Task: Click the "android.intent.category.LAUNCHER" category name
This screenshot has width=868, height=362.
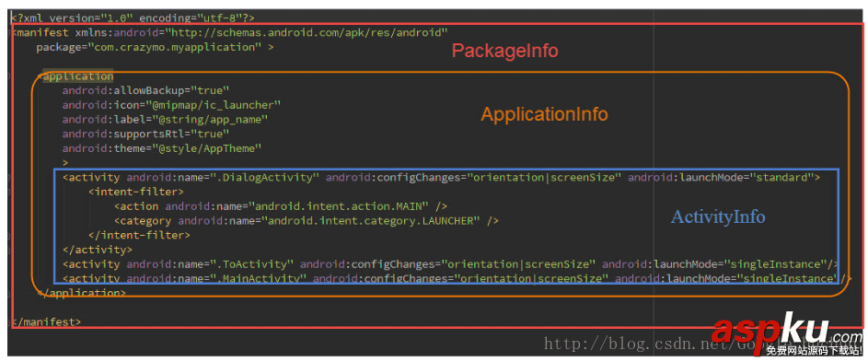Action: 371,221
